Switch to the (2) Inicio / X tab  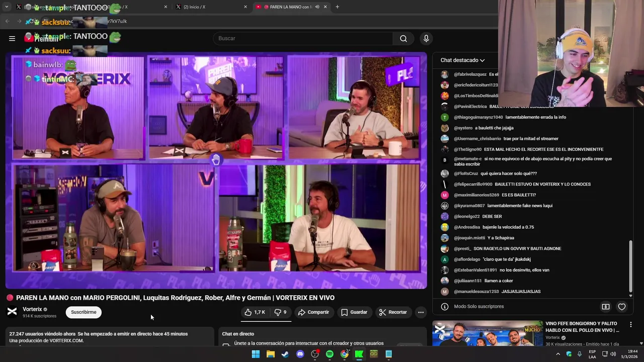tap(211, 7)
